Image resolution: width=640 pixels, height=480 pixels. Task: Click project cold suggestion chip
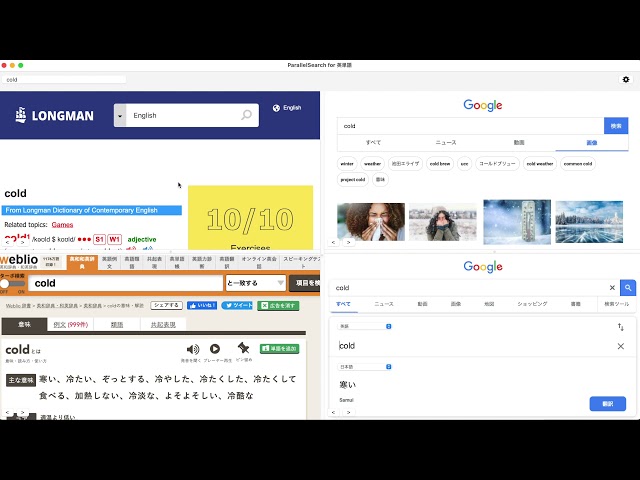[x=353, y=180]
